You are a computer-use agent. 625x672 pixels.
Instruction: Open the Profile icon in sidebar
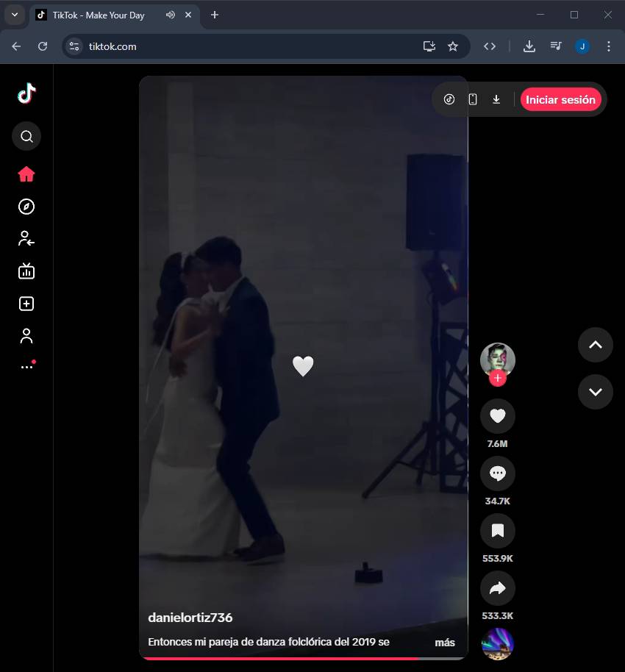26,336
